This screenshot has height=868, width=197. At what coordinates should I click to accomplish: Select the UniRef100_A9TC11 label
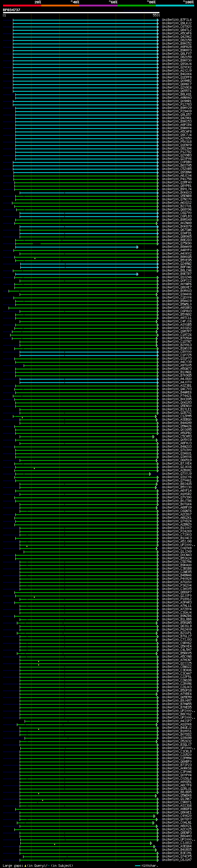(x=177, y=318)
